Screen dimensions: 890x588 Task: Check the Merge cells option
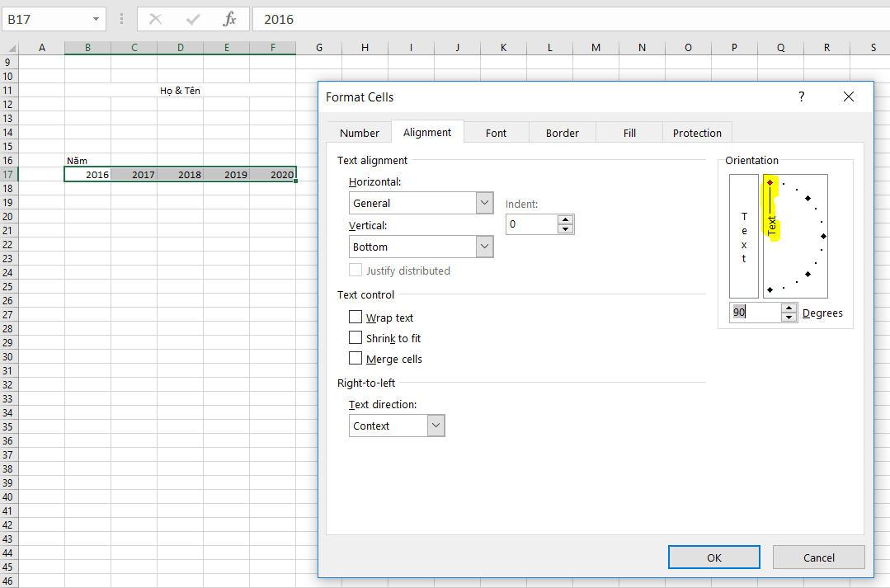coord(356,358)
